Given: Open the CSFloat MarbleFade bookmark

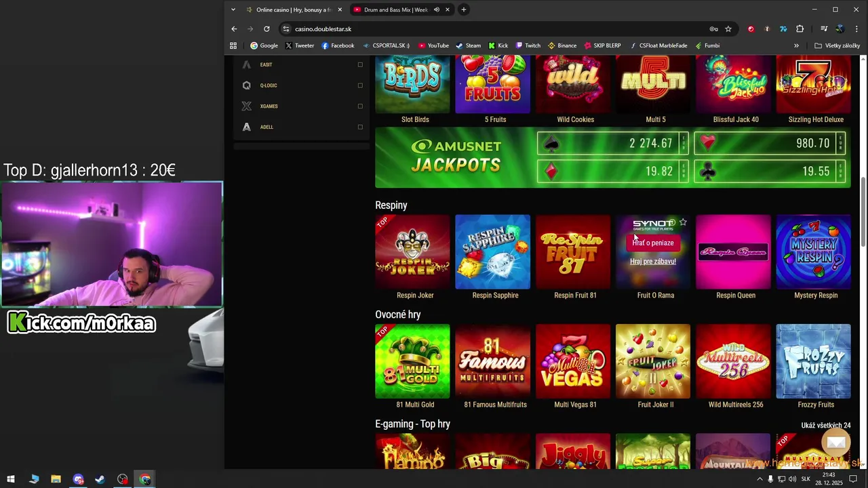Looking at the screenshot, I should [658, 45].
